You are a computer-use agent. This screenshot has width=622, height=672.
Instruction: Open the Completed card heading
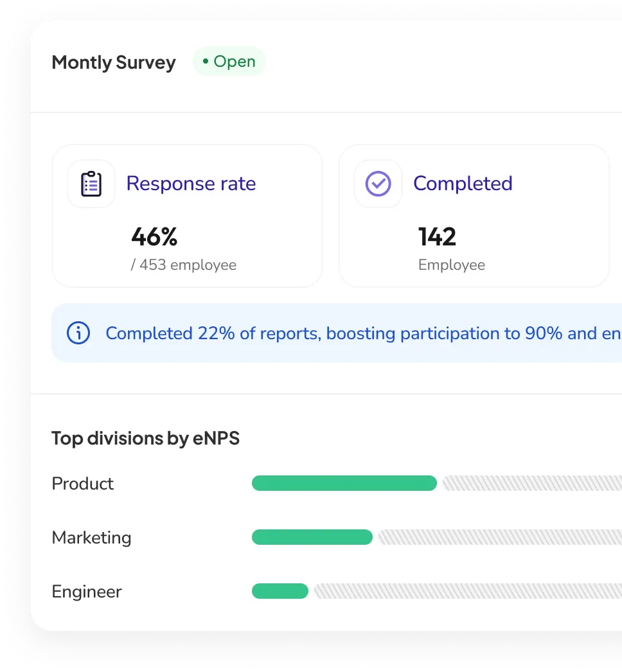(463, 184)
